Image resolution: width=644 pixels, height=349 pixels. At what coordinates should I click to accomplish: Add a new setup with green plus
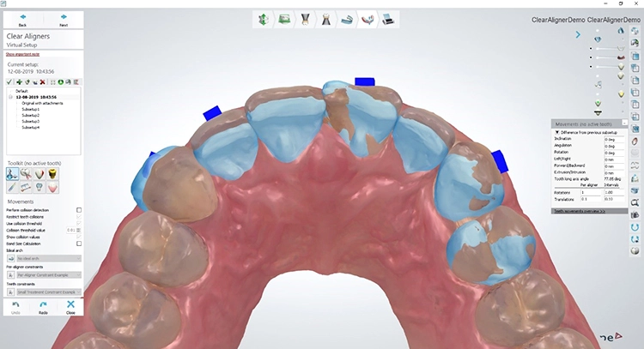click(x=19, y=82)
